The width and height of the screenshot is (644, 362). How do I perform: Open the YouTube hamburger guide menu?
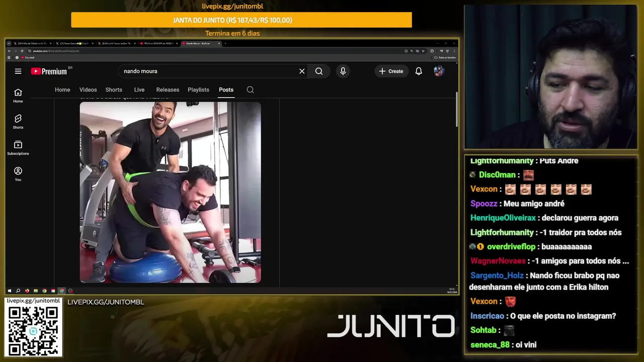coord(18,71)
